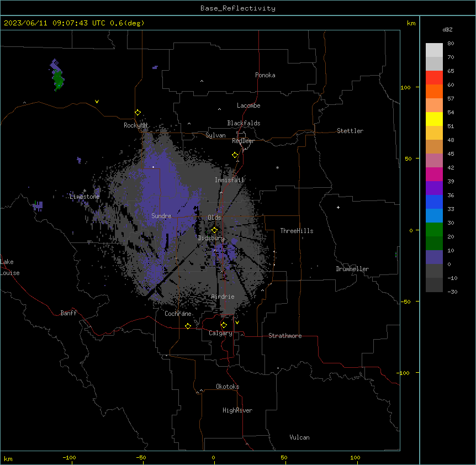Click the lightest gray 80-70 dBZ swatch

click(x=434, y=50)
